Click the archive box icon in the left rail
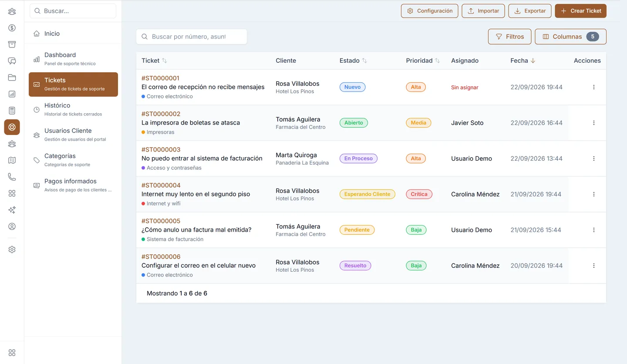Image resolution: width=627 pixels, height=364 pixels. (12, 44)
